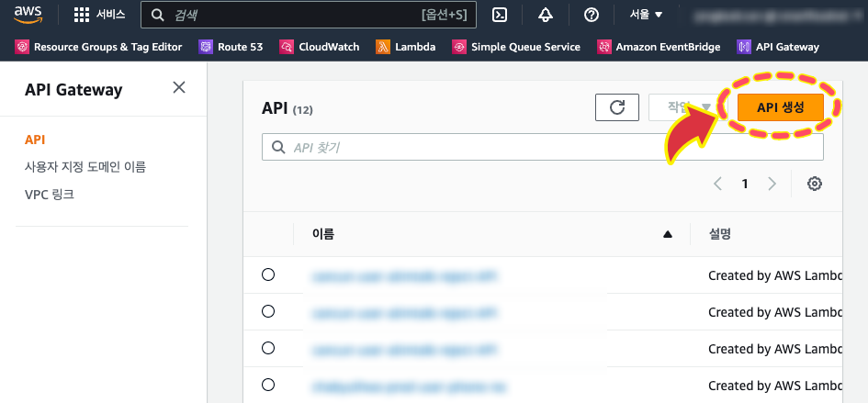
Task: Click the Simple Queue Service icon
Action: point(459,47)
